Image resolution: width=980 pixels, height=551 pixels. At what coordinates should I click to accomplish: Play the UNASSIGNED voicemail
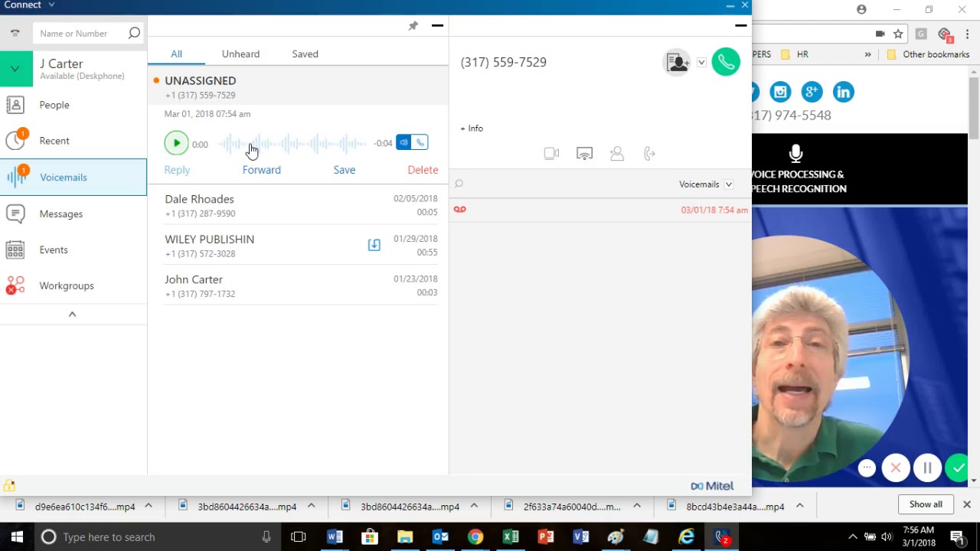[176, 143]
